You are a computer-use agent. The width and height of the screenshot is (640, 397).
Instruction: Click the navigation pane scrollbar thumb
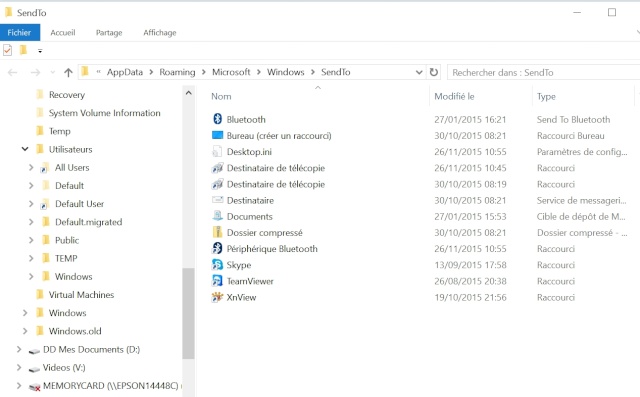(188, 313)
